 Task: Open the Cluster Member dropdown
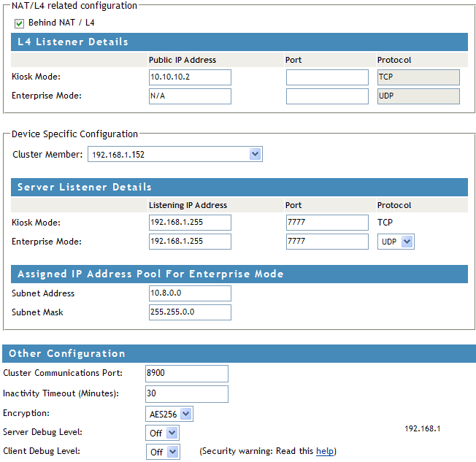174,154
